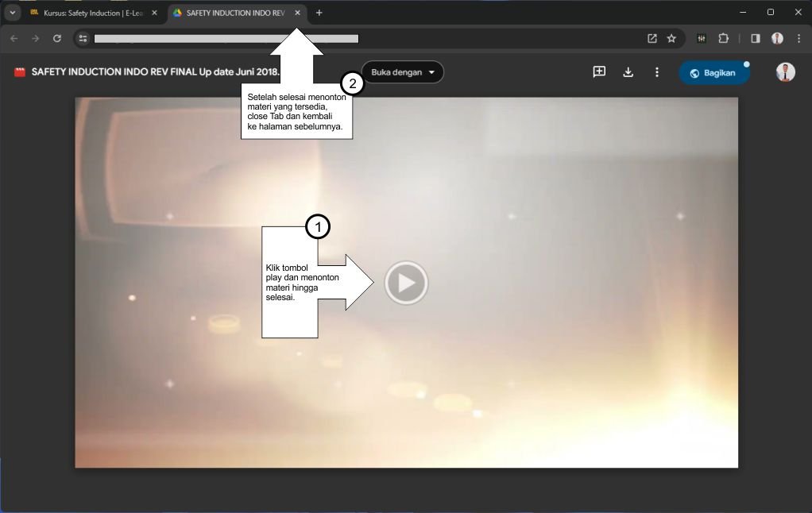Close the Kursus: Safety Induction tab
The height and width of the screenshot is (513, 812).
[154, 13]
